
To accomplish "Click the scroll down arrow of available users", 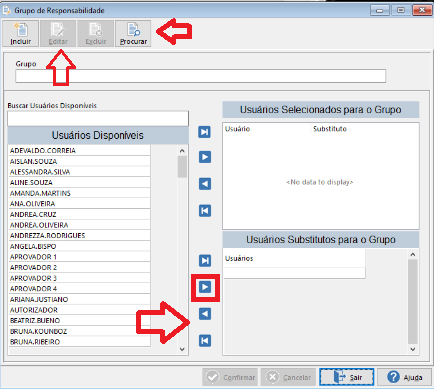I will [182, 349].
